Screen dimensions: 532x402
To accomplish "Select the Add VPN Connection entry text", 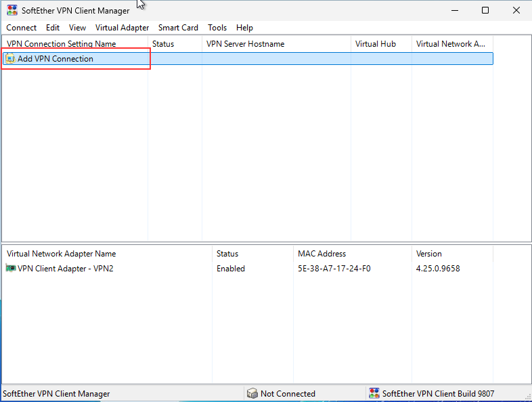I will point(56,59).
